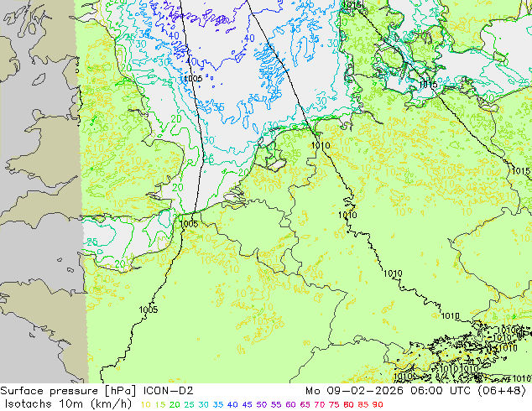Select the 35 value in bottom legend
The width and height of the screenshot is (532, 411).
[218, 404]
